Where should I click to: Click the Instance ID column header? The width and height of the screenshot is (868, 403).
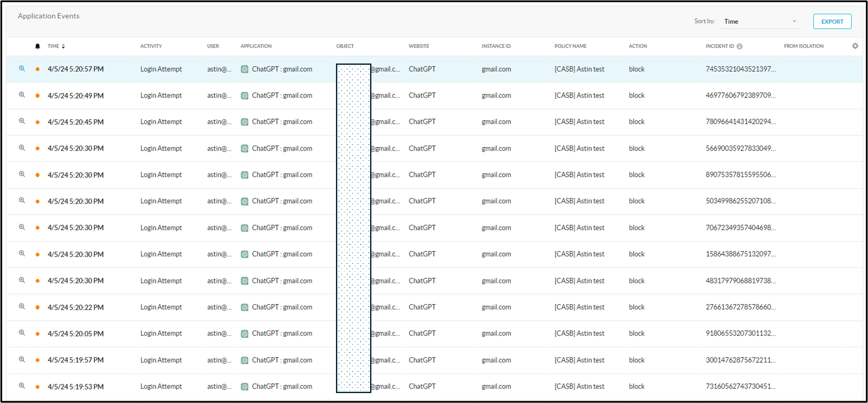click(496, 46)
